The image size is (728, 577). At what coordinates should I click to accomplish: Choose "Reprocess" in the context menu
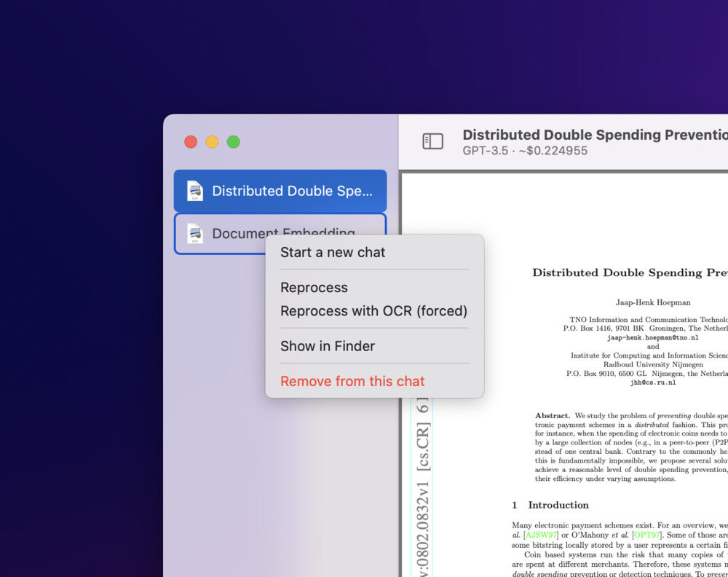coord(314,288)
